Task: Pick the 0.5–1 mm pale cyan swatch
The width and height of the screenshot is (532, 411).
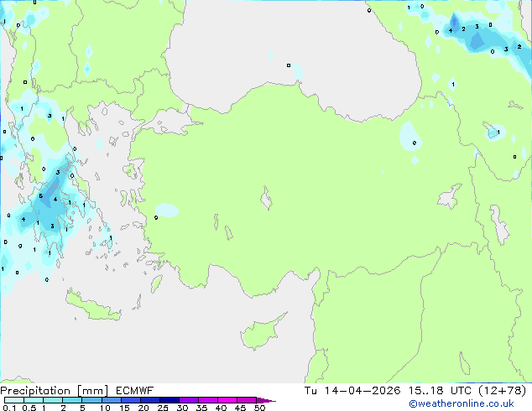Action: click(x=34, y=400)
